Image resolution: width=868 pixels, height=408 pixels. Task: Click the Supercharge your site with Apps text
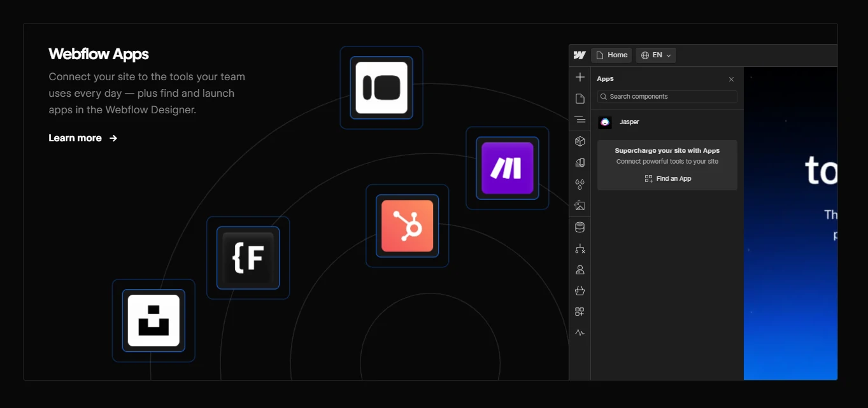coord(667,151)
